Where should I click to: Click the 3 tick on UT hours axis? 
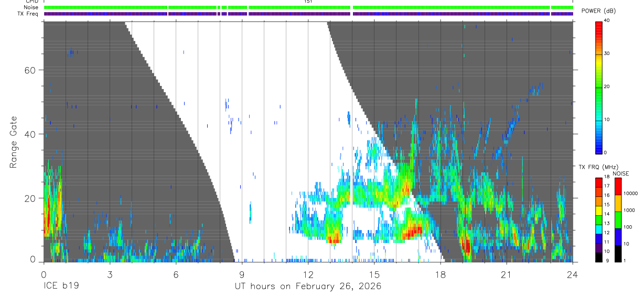point(110,273)
